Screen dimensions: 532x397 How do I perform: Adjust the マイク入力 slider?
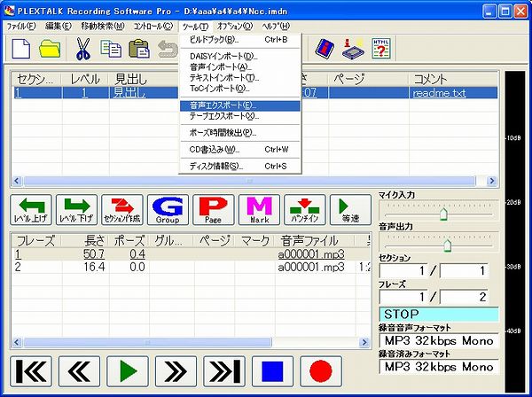tap(442, 214)
